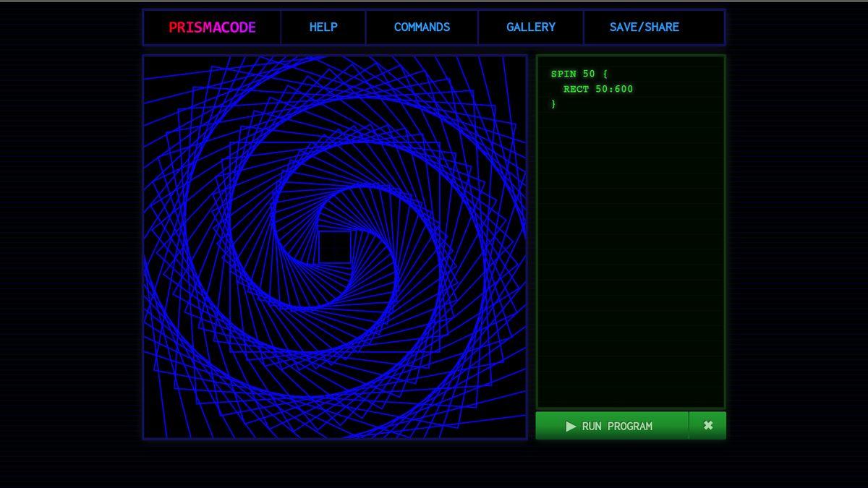The height and width of the screenshot is (488, 868).
Task: Click the play triangle icon on Run Program
Action: point(571,427)
